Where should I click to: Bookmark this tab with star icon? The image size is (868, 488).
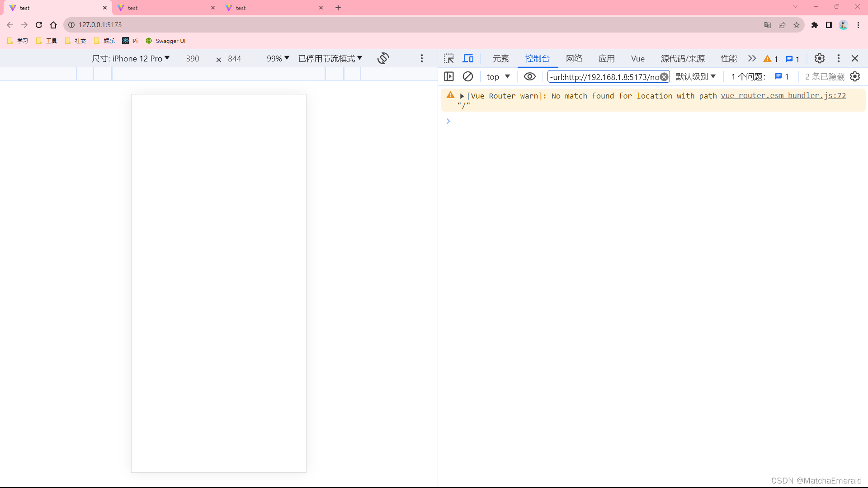(x=797, y=25)
